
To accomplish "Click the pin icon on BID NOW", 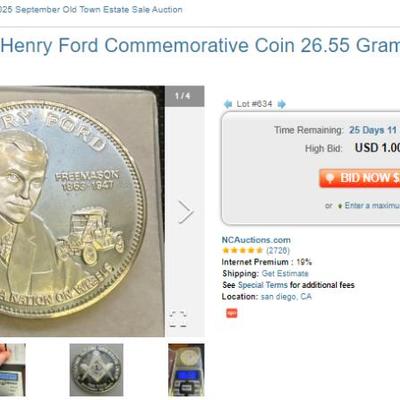I will click(330, 178).
